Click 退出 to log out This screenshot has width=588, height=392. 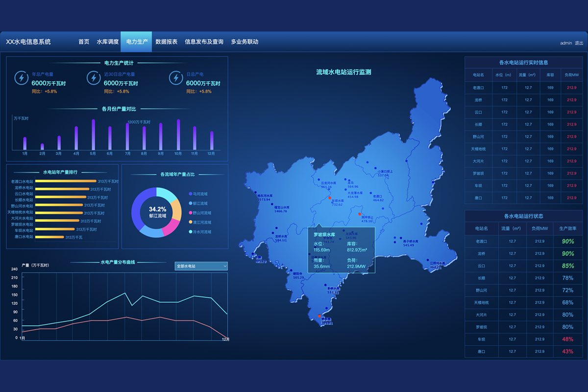tap(579, 43)
